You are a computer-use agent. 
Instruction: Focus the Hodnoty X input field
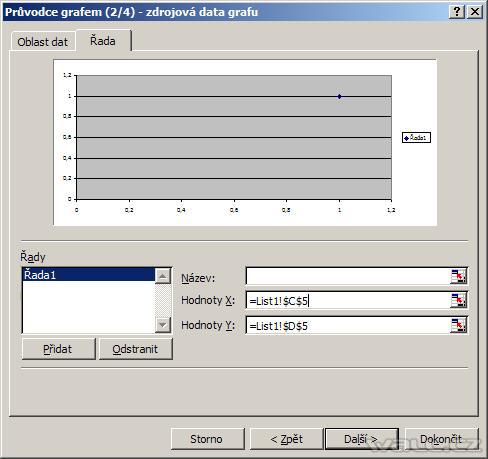point(348,301)
